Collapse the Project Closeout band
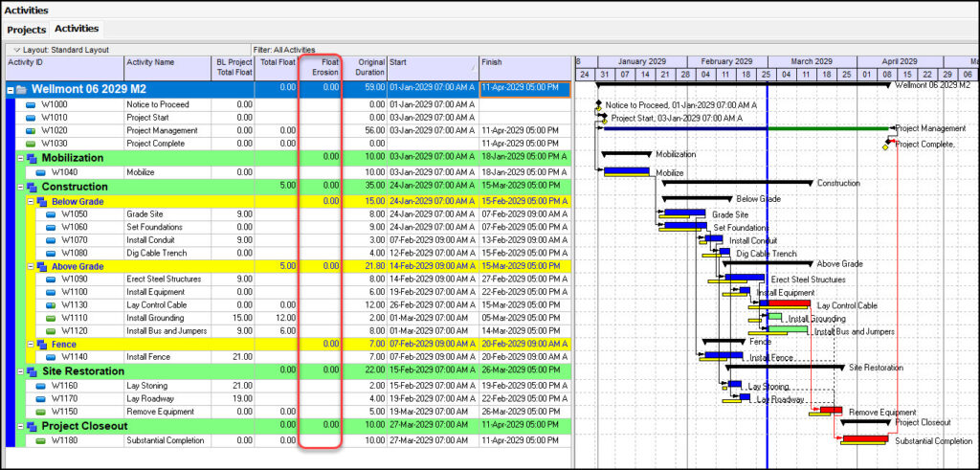Viewport: 980px width, 470px height. point(20,426)
